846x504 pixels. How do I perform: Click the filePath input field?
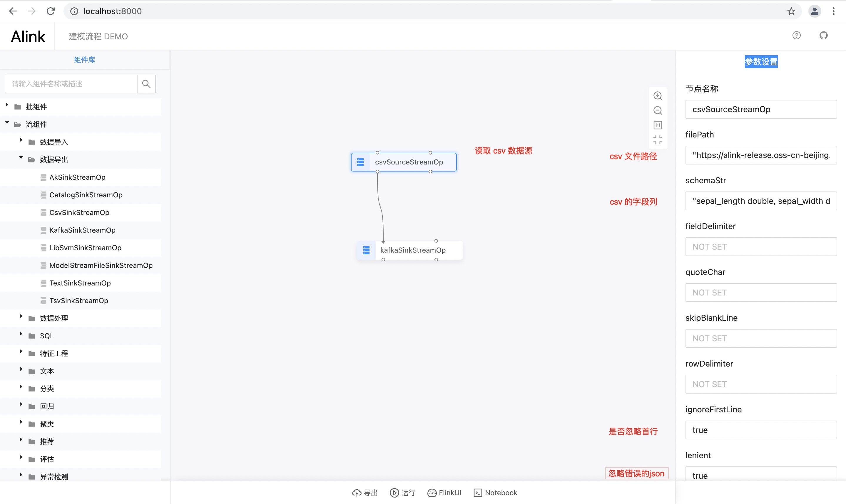tap(761, 155)
